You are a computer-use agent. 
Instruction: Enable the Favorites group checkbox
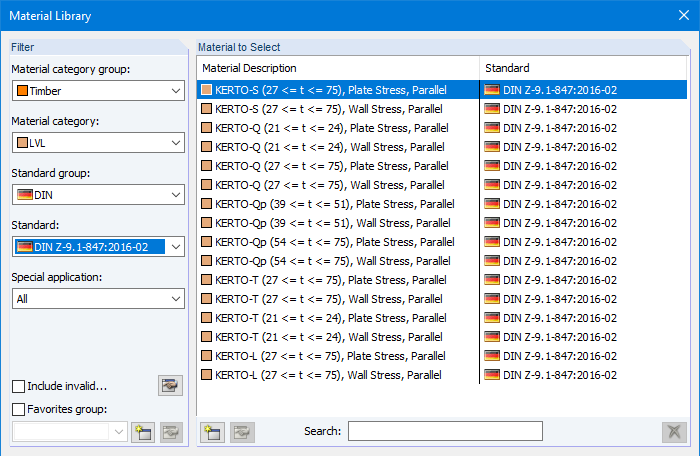click(x=18, y=409)
